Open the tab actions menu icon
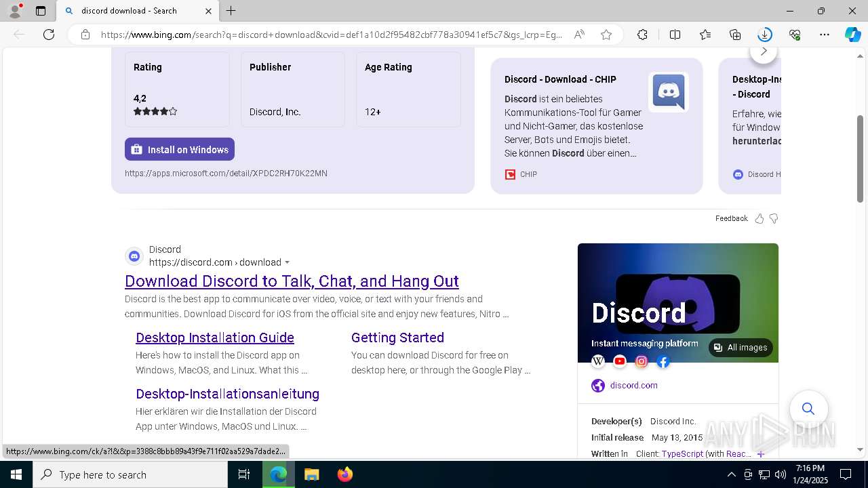The image size is (868, 488). click(41, 11)
